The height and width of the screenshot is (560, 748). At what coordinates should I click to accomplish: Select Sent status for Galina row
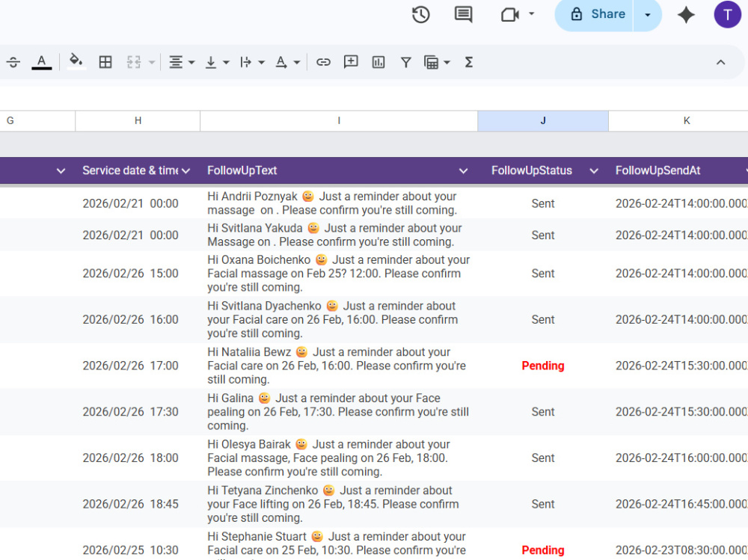(x=543, y=412)
